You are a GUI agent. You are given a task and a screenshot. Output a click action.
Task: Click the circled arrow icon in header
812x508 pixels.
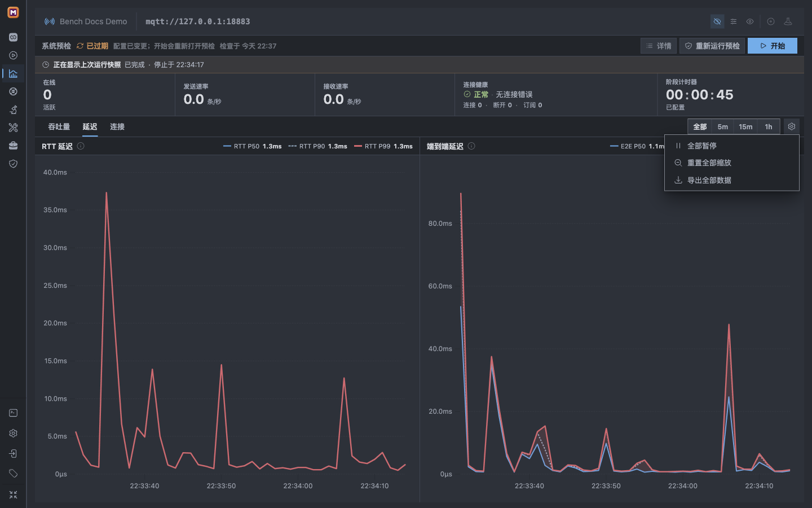(771, 21)
